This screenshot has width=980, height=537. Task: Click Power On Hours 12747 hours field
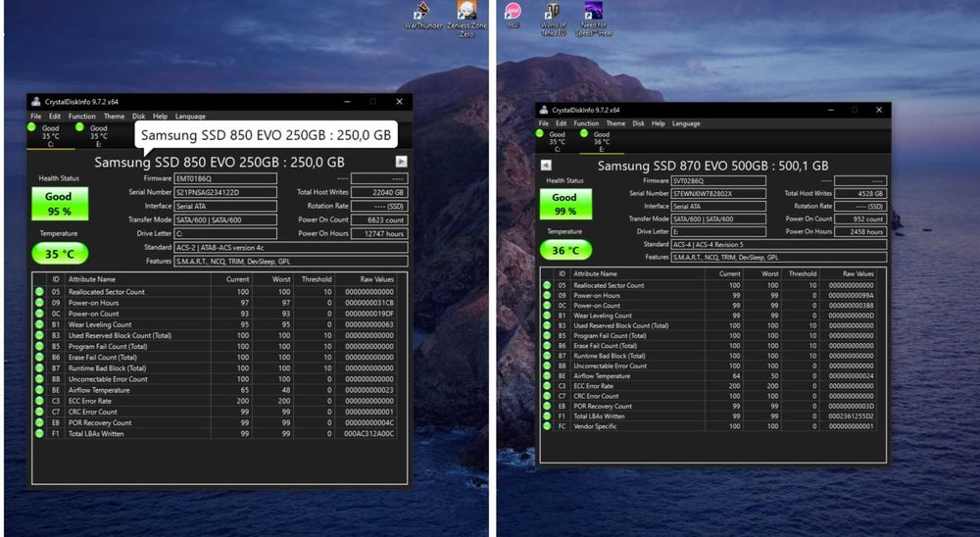point(379,234)
